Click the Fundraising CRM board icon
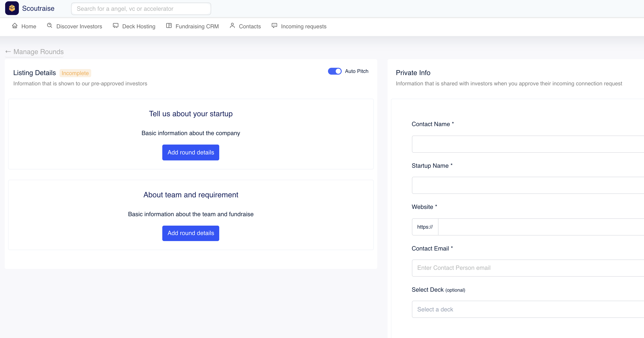Viewport: 644px width, 338px height. (169, 26)
